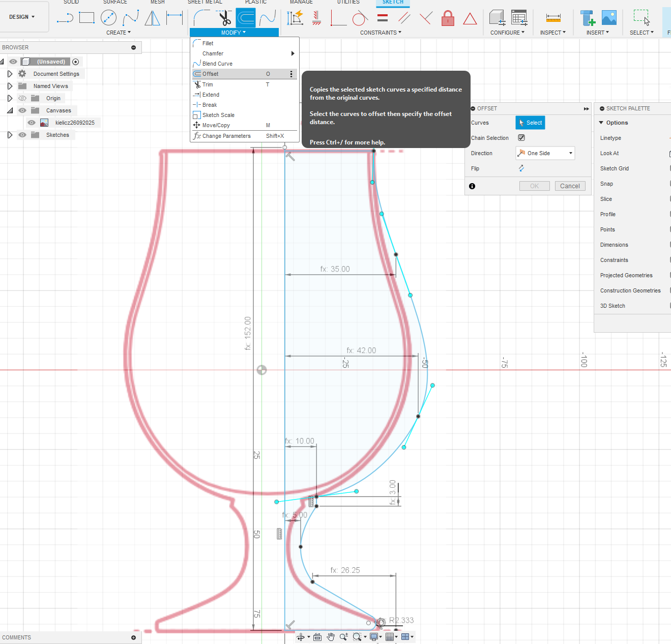The width and height of the screenshot is (671, 644).
Task: Click the Insert Image canvas icon
Action: point(609,18)
